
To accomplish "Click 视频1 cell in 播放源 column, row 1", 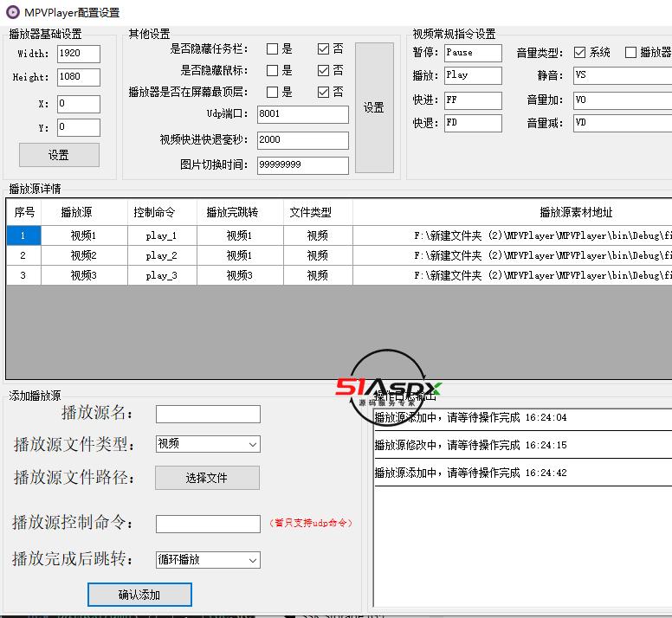I will (84, 235).
